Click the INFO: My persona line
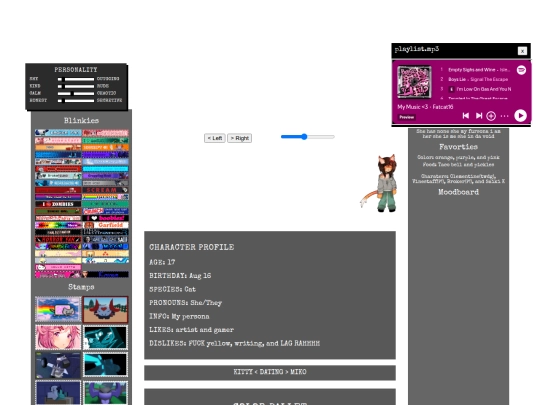This screenshot has height=405, width=540. click(x=179, y=316)
